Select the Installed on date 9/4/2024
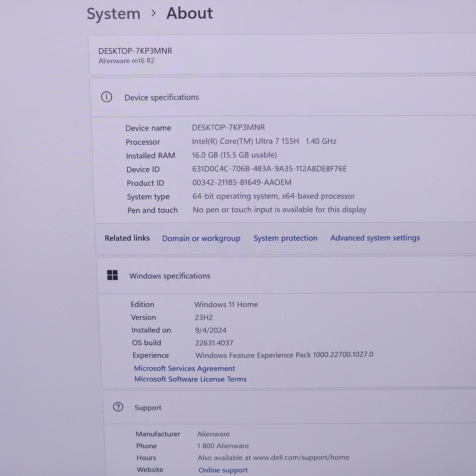476x476 pixels. (210, 330)
